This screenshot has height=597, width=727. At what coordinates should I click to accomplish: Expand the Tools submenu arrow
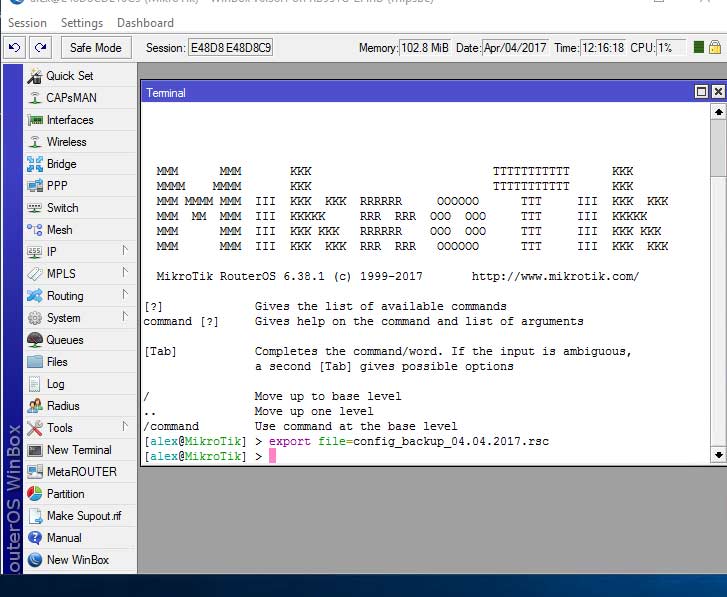(x=125, y=426)
